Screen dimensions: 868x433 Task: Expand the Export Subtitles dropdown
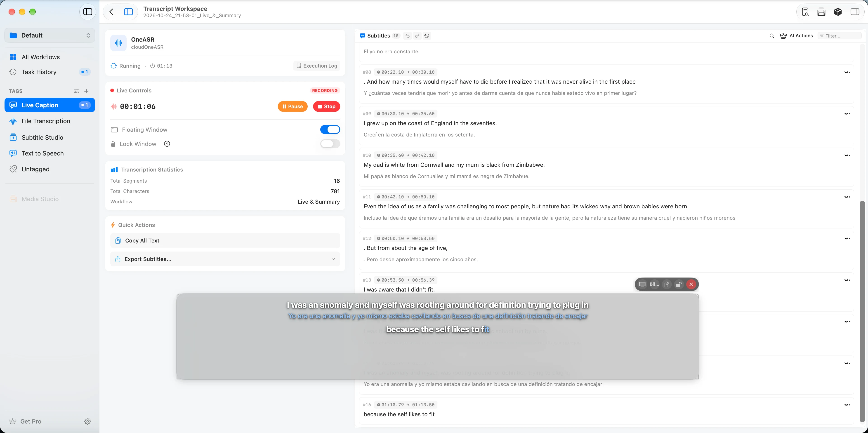coord(225,259)
